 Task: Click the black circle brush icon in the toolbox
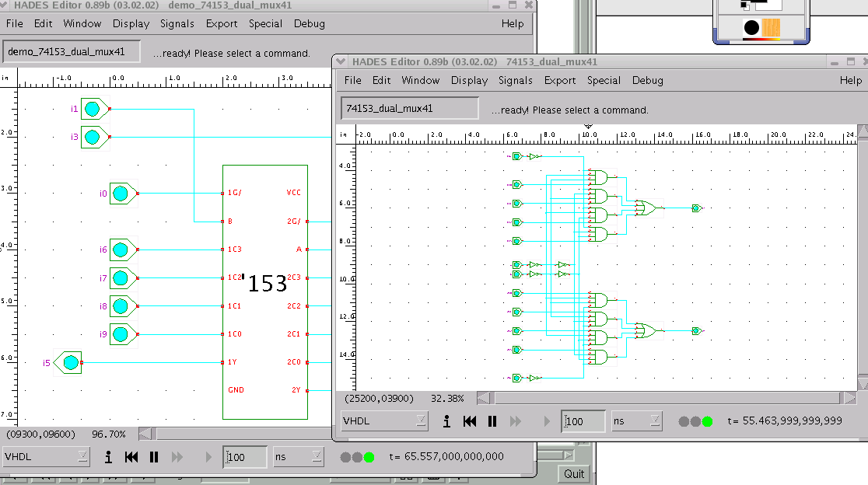click(751, 29)
